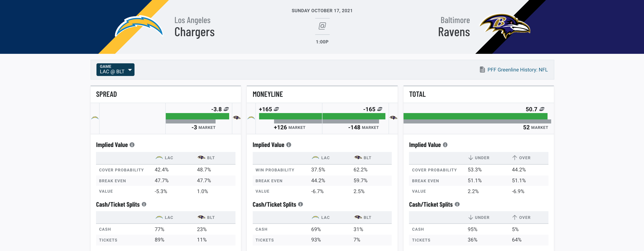
Task: Click the document icon beside Greenline History
Action: click(482, 70)
